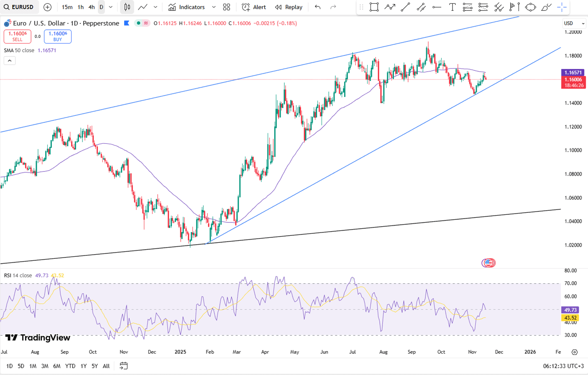
Task: Open the EURUSD symbol search field
Action: (19, 7)
